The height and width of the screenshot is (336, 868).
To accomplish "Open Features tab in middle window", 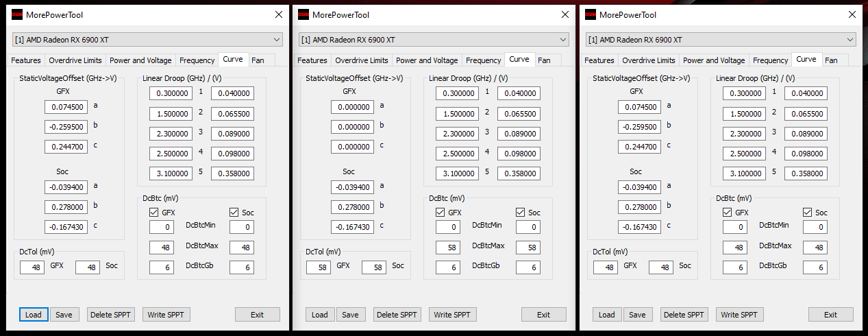I will pyautogui.click(x=312, y=60).
